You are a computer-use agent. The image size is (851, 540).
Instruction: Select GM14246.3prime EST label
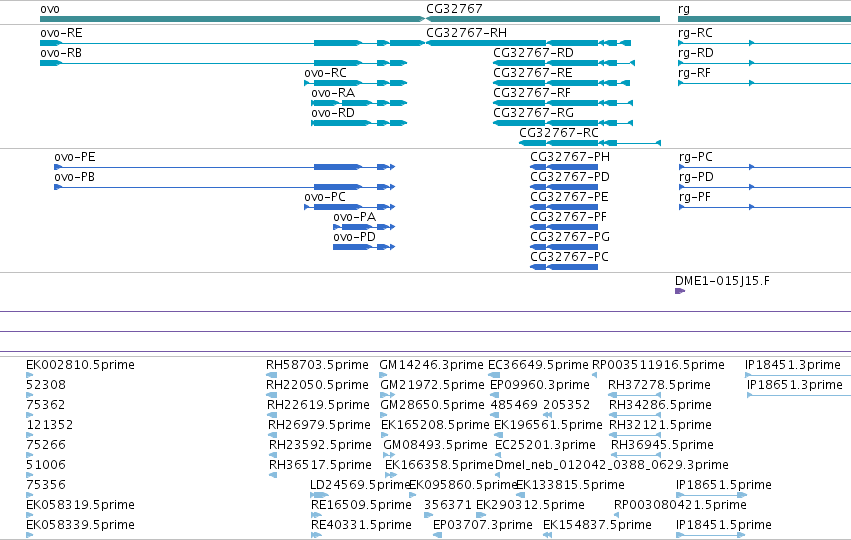click(431, 365)
